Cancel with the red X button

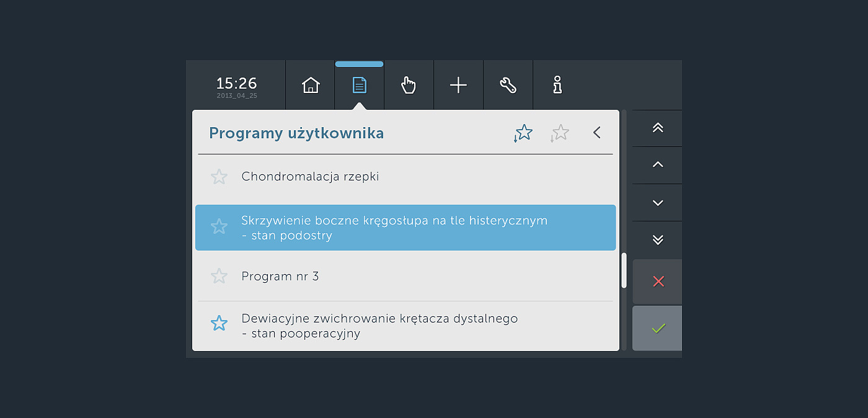point(658,282)
